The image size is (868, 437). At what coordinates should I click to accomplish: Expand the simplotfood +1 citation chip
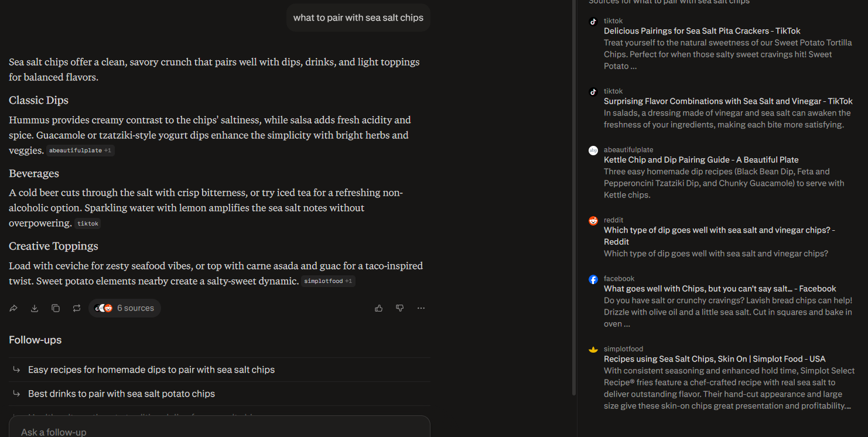click(x=328, y=281)
